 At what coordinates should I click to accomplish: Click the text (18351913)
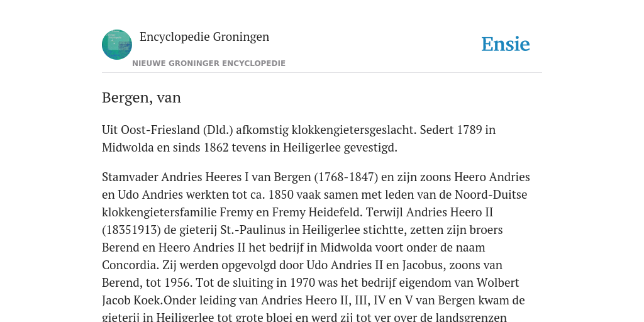(131, 230)
